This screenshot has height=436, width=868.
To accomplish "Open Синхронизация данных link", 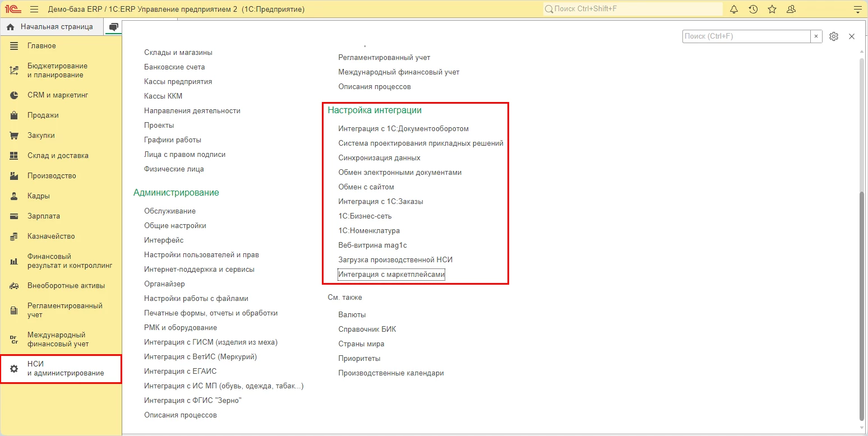I will [379, 158].
